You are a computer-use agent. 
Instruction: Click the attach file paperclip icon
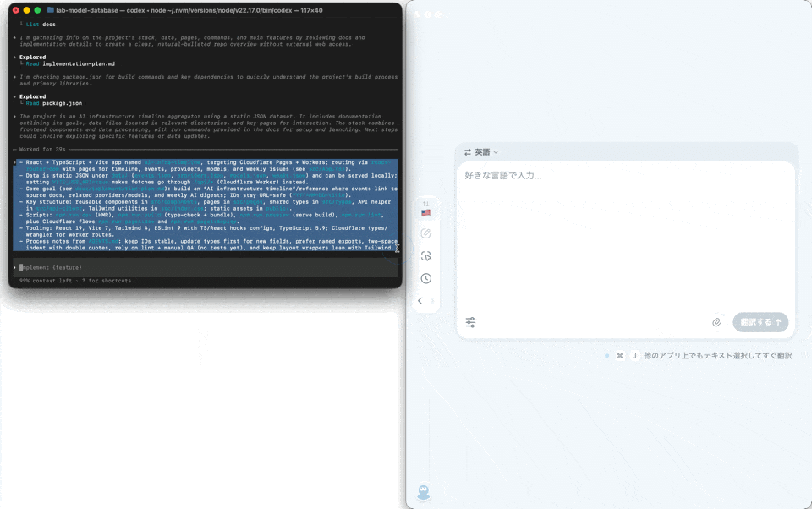[716, 322]
